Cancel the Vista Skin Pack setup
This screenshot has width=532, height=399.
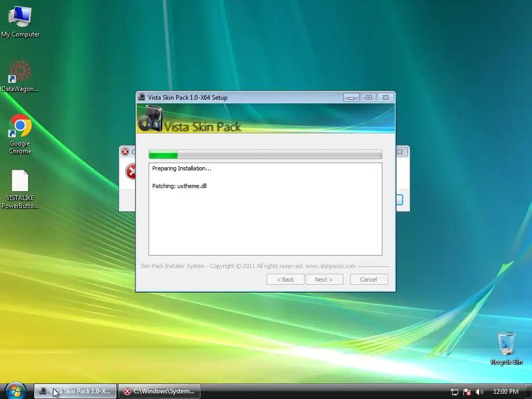coord(369,279)
